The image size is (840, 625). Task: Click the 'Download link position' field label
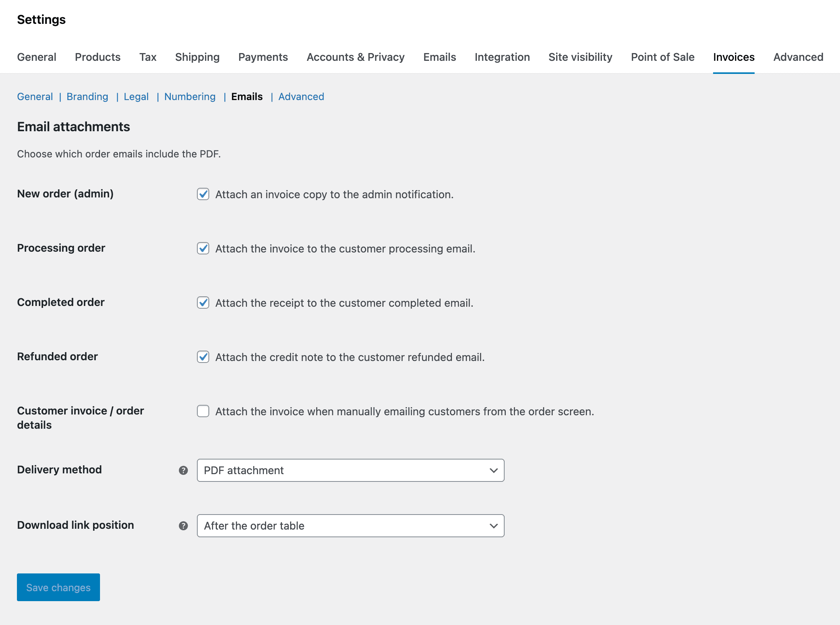(75, 525)
